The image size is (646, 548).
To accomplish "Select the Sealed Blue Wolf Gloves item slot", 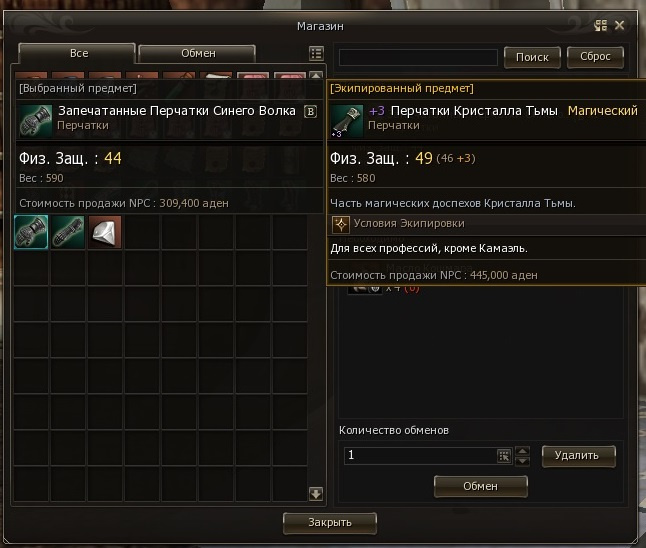I will coord(31,232).
